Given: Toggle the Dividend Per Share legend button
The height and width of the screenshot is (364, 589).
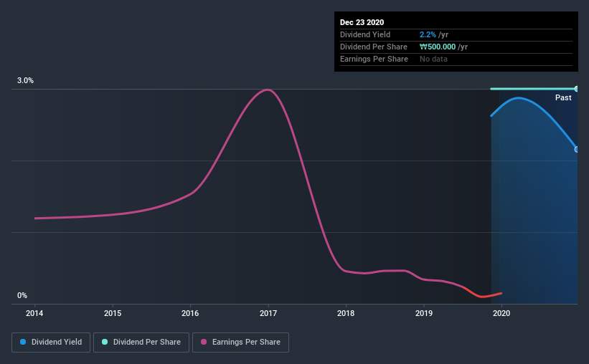Looking at the screenshot, I should [x=141, y=343].
